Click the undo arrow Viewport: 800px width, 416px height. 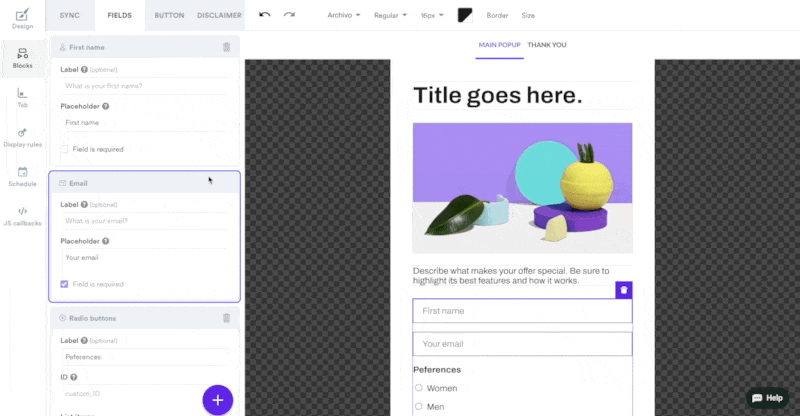264,15
